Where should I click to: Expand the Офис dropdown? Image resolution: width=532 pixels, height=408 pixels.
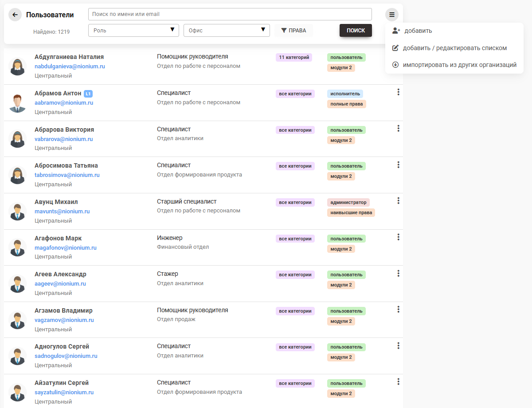[x=227, y=31]
